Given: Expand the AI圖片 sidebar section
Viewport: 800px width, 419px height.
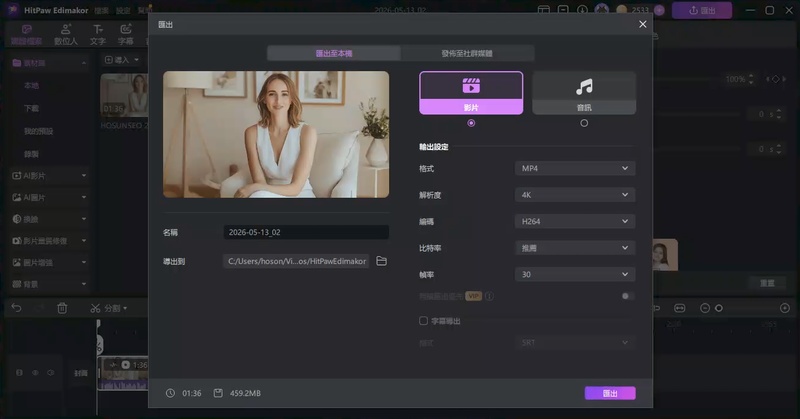Looking at the screenshot, I should click(x=49, y=197).
